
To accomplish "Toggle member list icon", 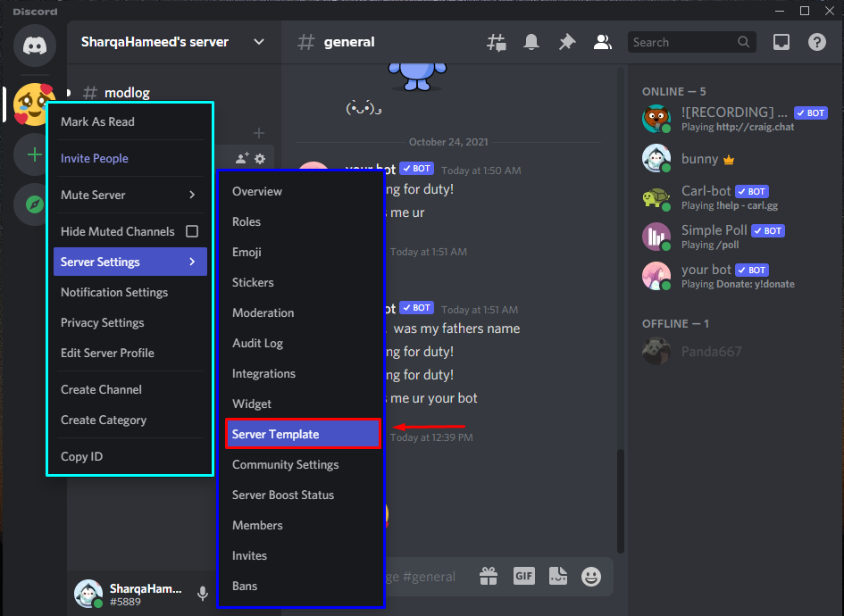I will click(x=602, y=42).
